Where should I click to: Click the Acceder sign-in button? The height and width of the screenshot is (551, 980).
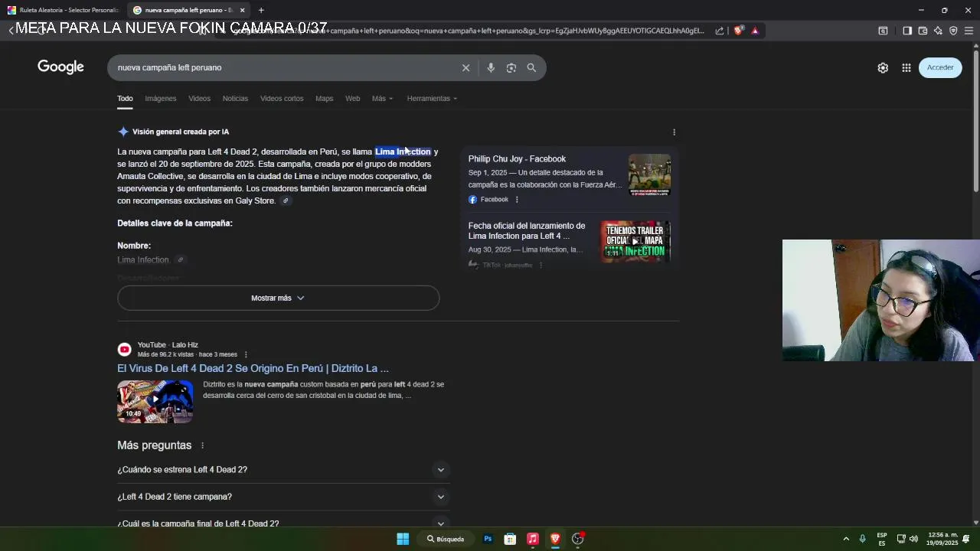[940, 67]
